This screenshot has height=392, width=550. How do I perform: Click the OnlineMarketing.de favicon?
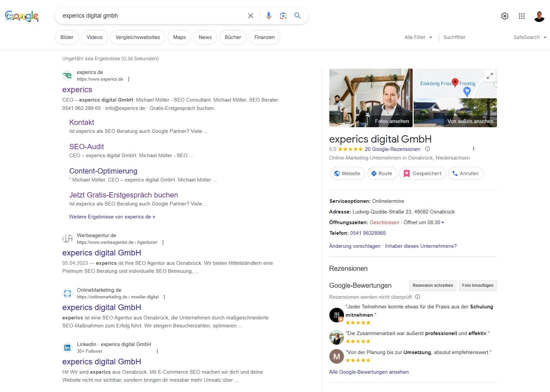tap(67, 293)
